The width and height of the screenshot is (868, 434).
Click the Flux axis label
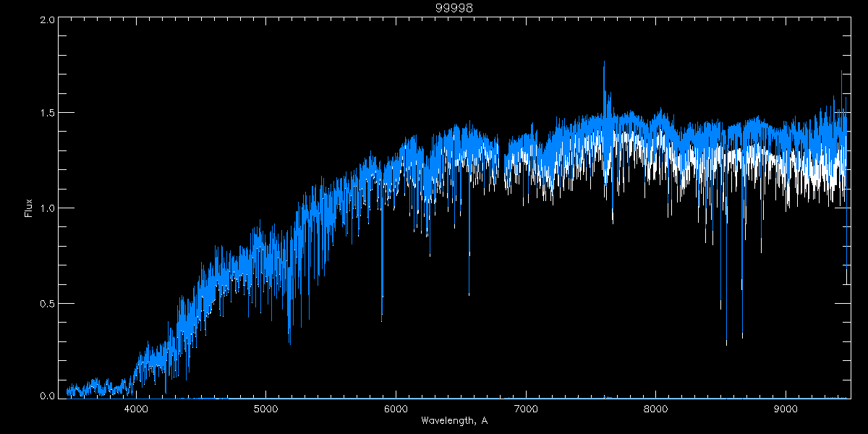tap(28, 208)
